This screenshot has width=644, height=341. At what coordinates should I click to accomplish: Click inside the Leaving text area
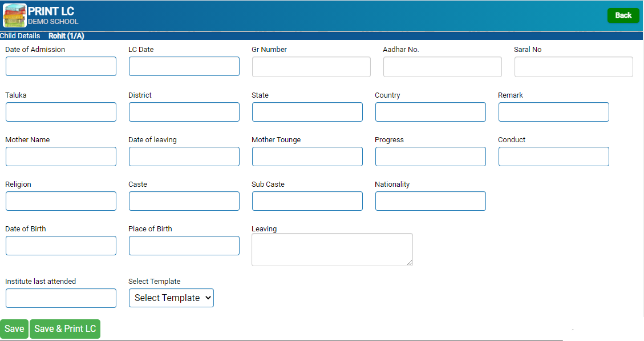(333, 250)
